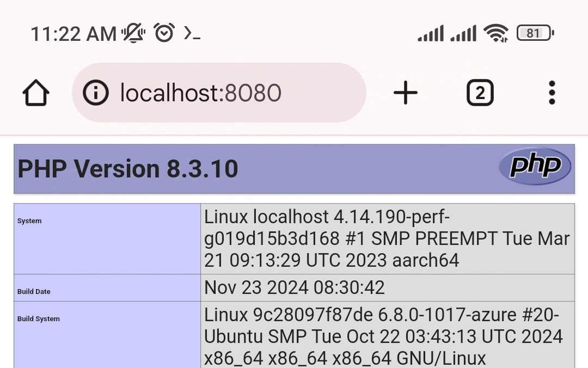This screenshot has height=368, width=588.
Task: Open the site info icon next to localhost:8080
Action: (x=96, y=93)
